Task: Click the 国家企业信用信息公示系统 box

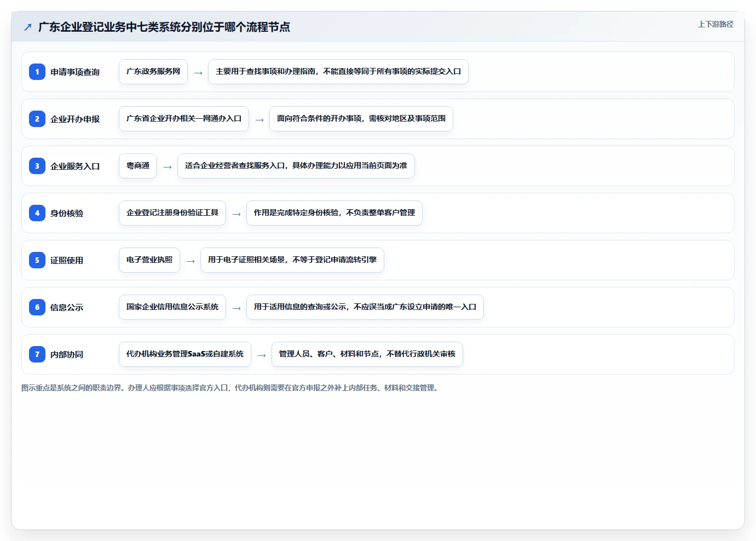Action: 172,307
